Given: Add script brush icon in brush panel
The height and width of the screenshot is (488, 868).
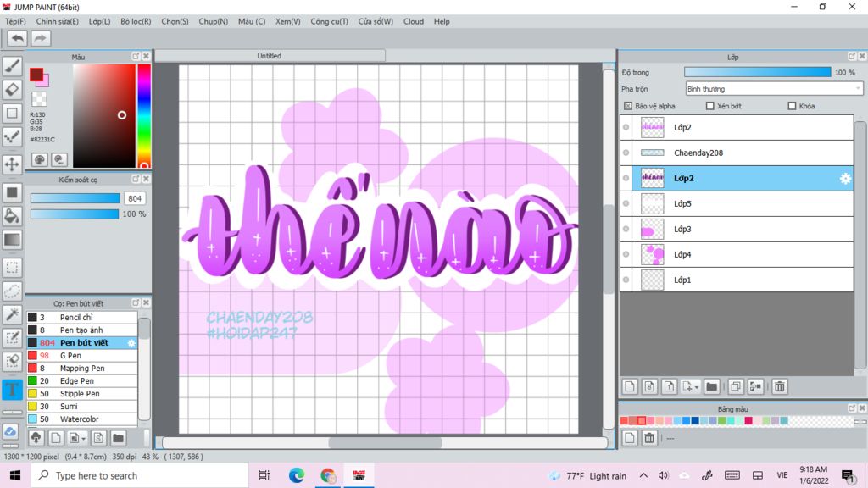Looking at the screenshot, I should click(x=98, y=438).
